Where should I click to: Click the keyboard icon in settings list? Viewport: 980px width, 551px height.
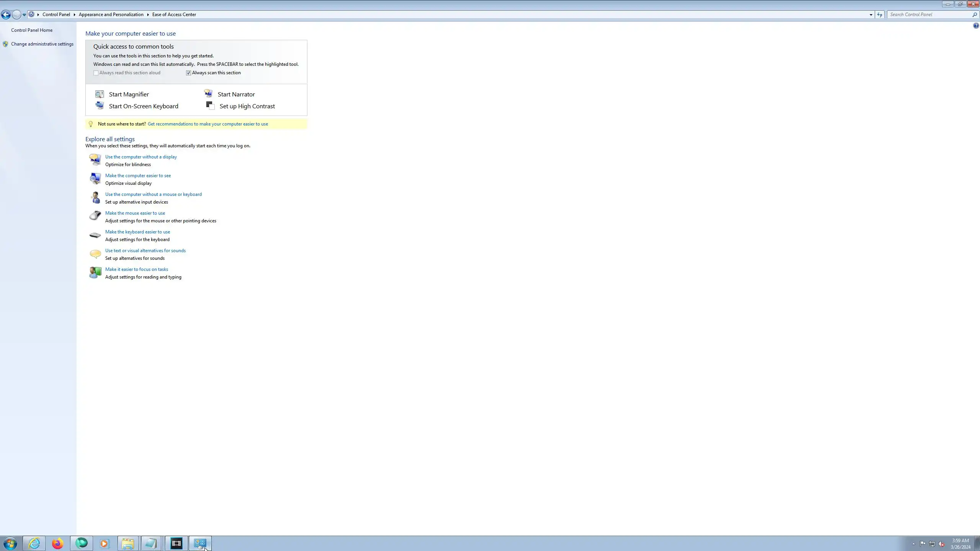click(x=95, y=235)
